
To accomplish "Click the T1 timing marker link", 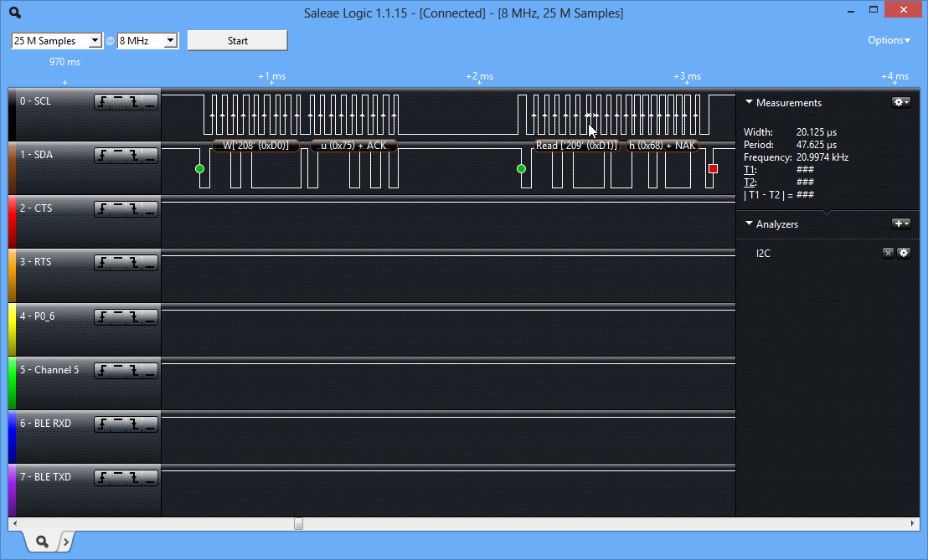I will click(x=750, y=170).
